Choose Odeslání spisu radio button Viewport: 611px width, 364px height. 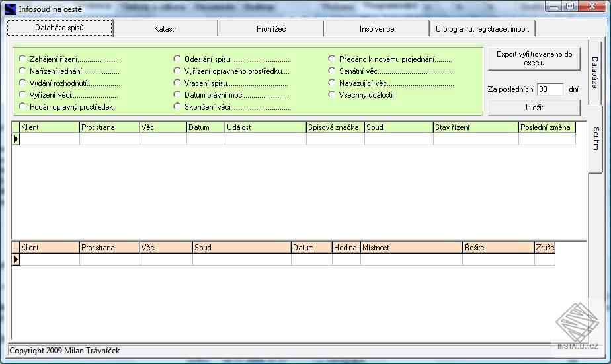point(177,59)
